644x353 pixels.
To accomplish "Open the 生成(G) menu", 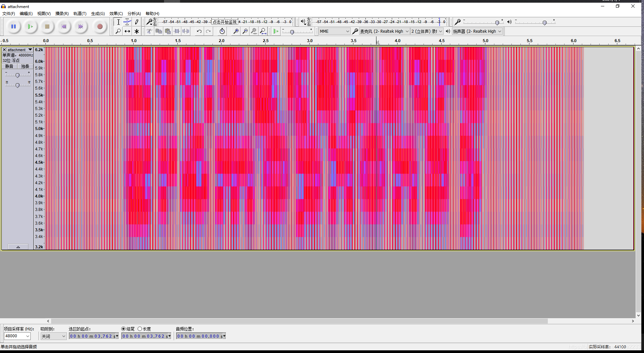I will pos(98,14).
